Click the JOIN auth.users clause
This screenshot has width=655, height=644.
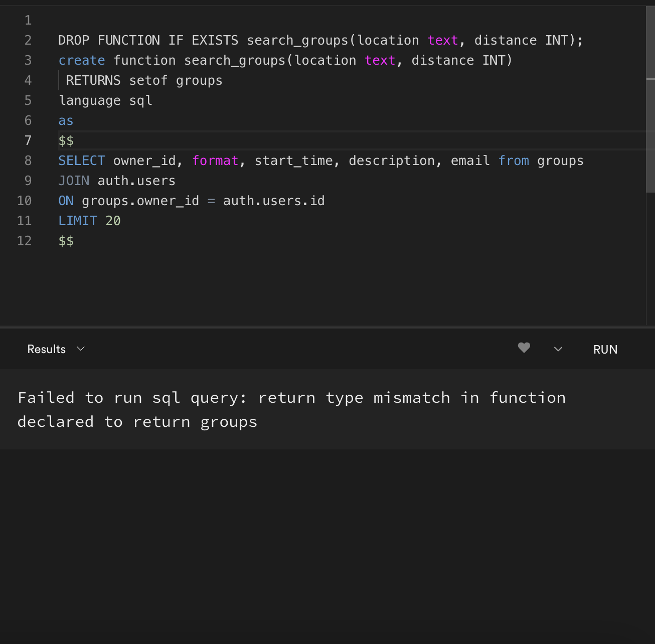coord(117,181)
